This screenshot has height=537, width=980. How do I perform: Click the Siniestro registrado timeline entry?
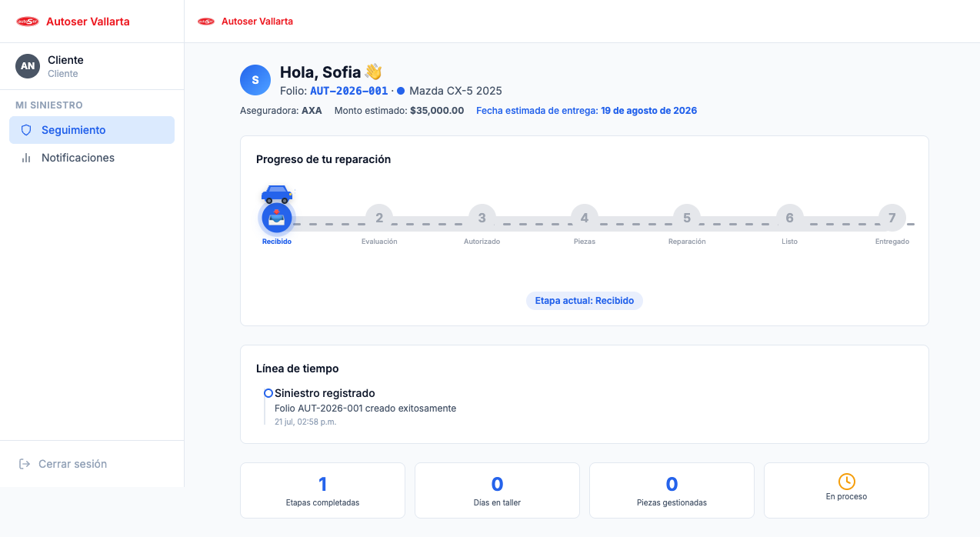pyautogui.click(x=325, y=393)
